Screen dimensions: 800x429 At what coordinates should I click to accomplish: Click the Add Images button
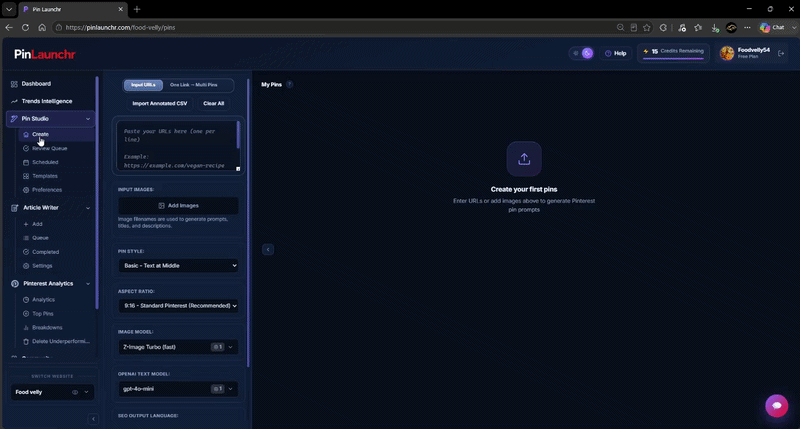point(178,206)
